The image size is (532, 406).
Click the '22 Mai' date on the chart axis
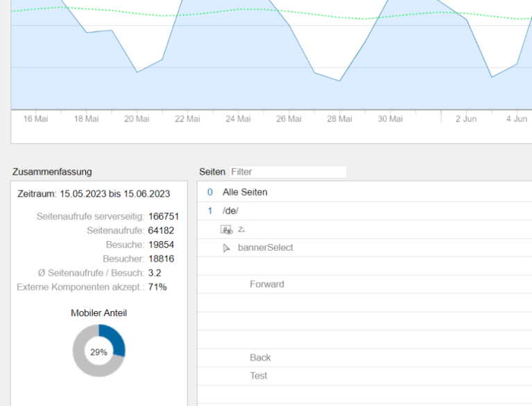[x=187, y=119]
